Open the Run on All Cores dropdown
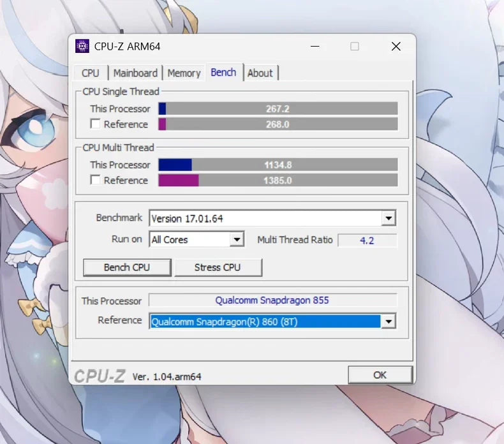 click(x=237, y=239)
